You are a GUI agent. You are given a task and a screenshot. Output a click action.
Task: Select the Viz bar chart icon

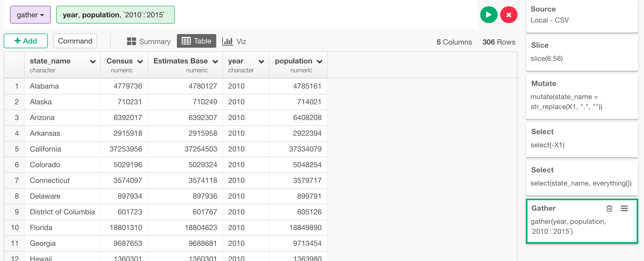pyautogui.click(x=227, y=41)
